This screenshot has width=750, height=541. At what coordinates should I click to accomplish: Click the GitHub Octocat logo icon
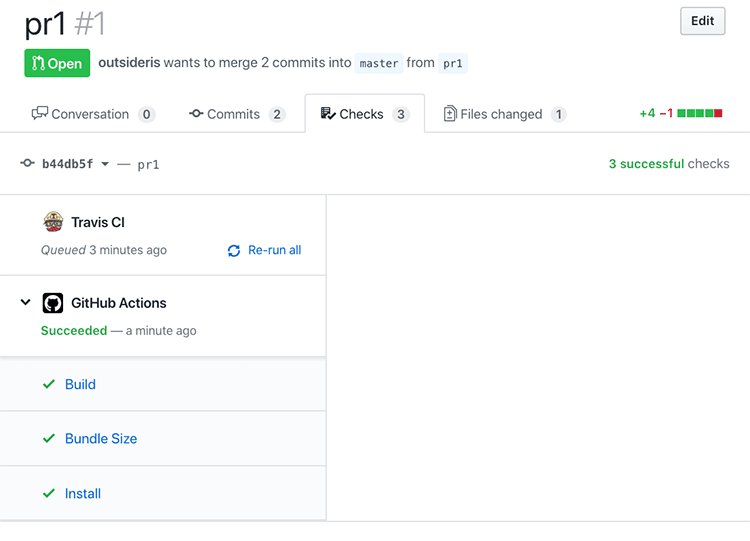coord(53,303)
